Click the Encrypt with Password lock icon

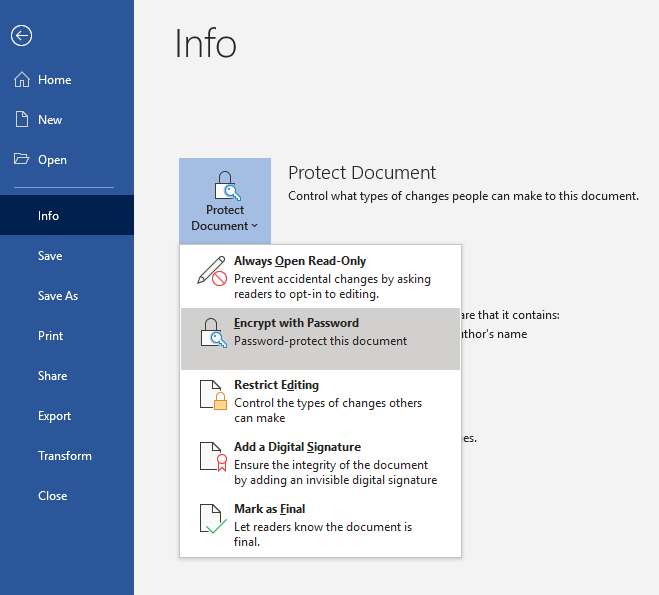click(214, 333)
